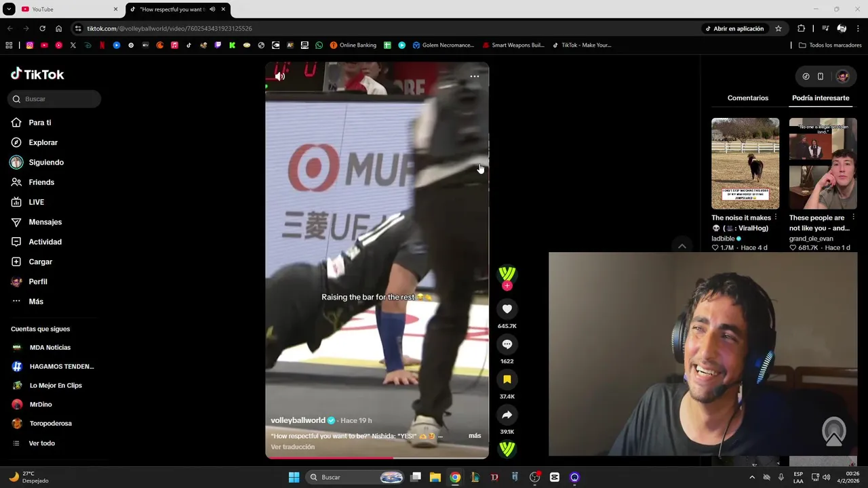Open the tab search dropdown in Chrome

(x=9, y=9)
